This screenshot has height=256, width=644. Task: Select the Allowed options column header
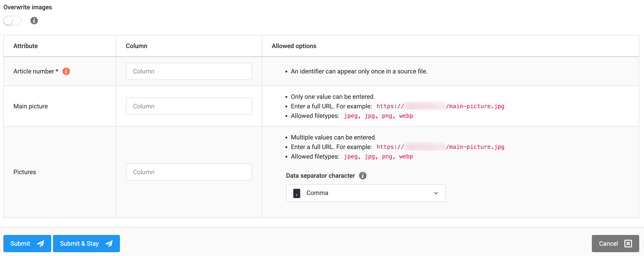(294, 46)
